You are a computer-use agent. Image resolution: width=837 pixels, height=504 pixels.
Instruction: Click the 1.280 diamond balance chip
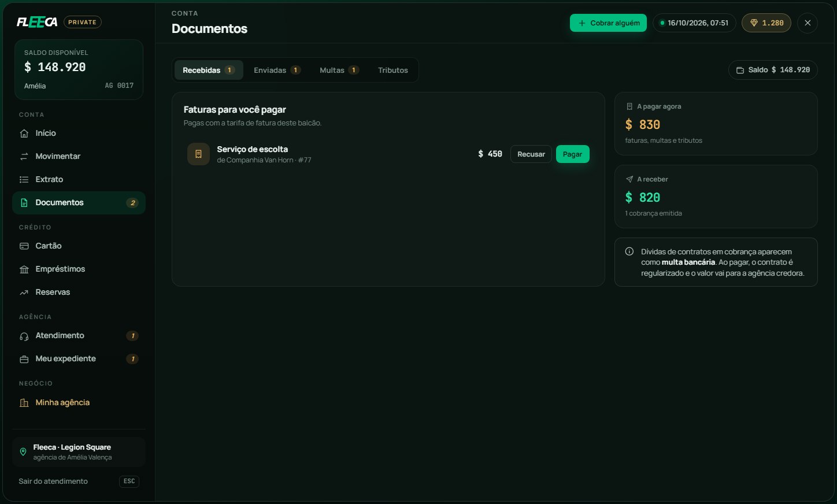(x=766, y=23)
